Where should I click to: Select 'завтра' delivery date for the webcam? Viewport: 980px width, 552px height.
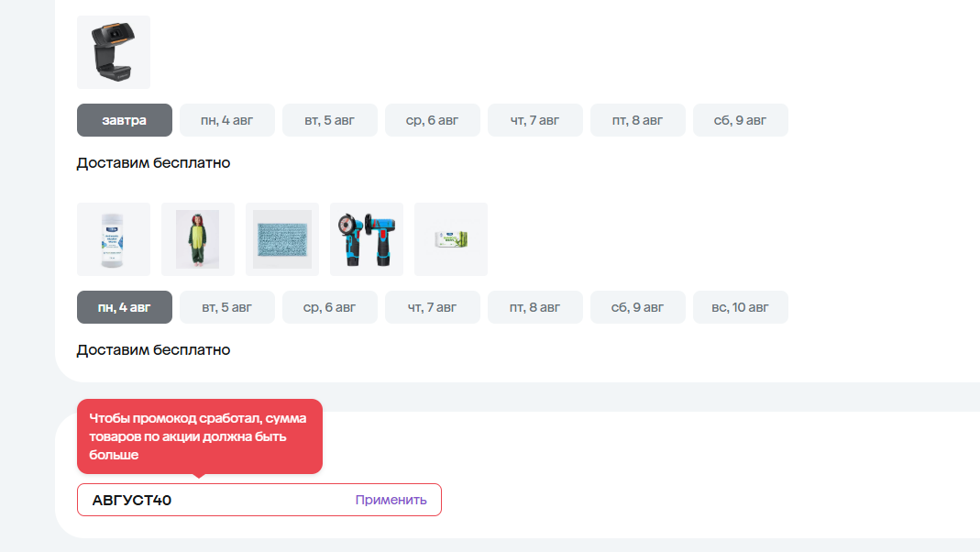[x=125, y=120]
